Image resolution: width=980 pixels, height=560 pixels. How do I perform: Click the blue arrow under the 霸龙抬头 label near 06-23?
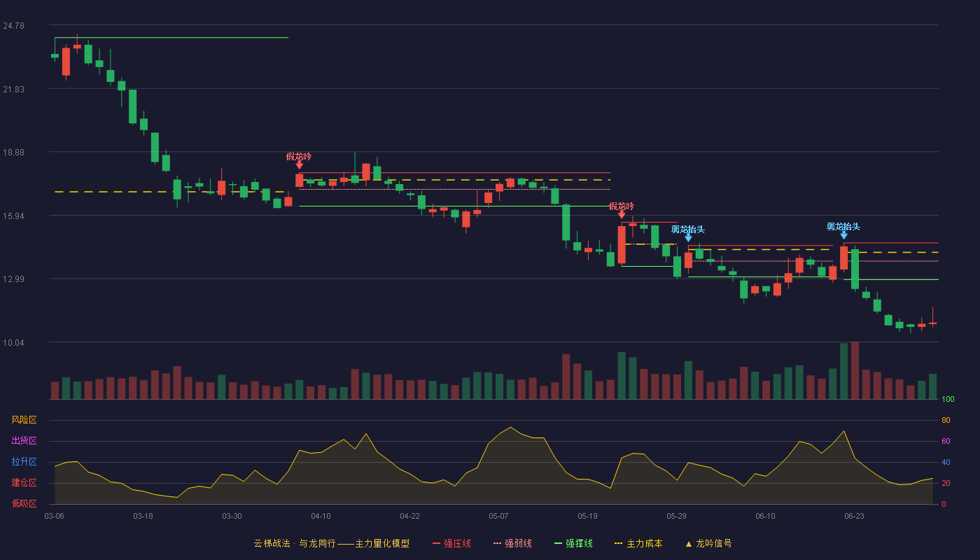(843, 235)
